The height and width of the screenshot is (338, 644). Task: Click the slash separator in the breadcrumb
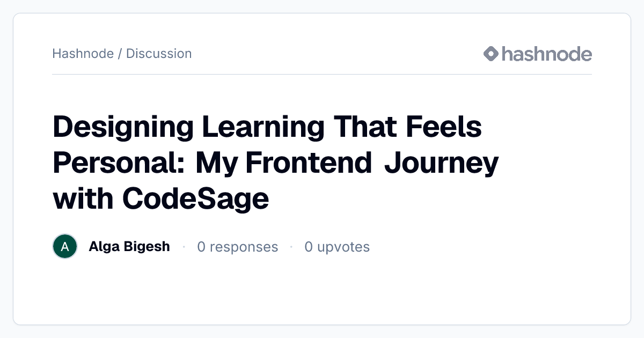[120, 54]
